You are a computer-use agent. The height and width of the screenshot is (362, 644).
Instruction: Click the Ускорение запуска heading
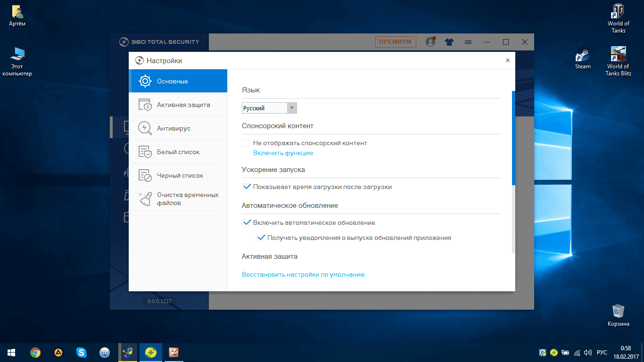273,169
